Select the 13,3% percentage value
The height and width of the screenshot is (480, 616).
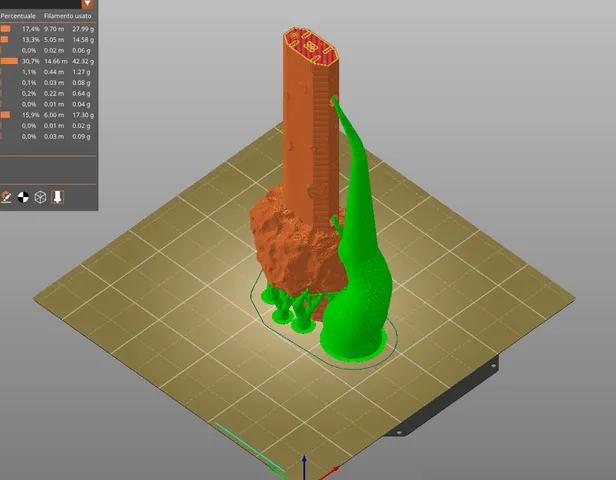[31, 40]
